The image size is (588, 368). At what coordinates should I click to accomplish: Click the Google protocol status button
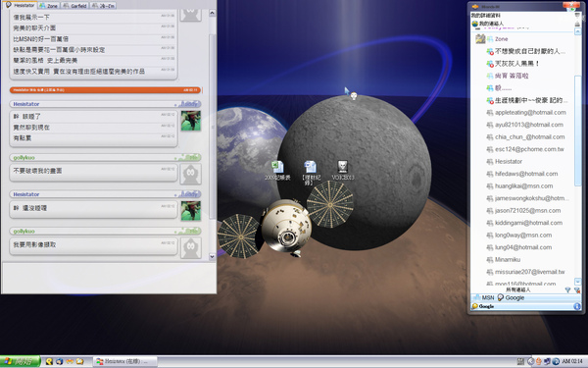511,297
